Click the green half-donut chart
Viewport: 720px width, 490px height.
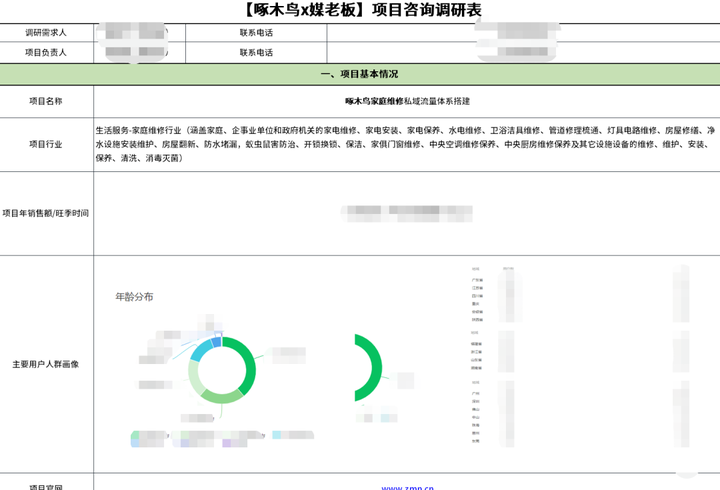(x=368, y=368)
